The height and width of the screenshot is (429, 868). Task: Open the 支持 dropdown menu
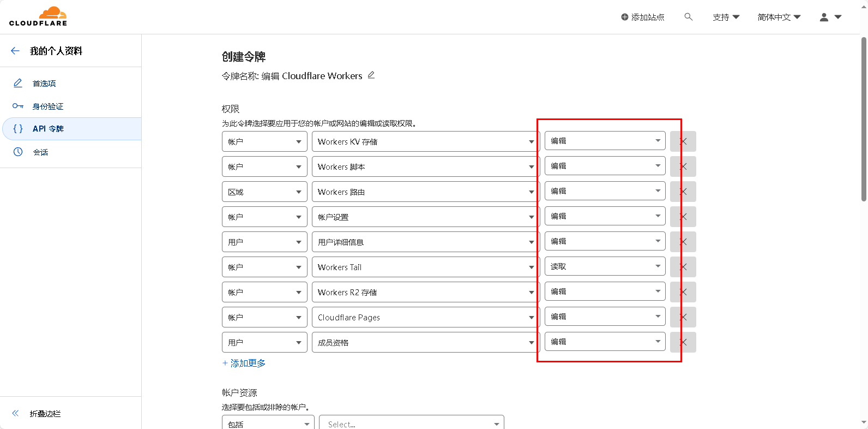coord(726,17)
